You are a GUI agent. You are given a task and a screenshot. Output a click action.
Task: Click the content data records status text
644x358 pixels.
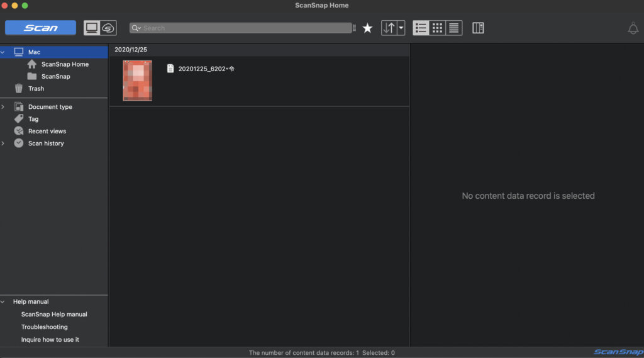(x=321, y=353)
